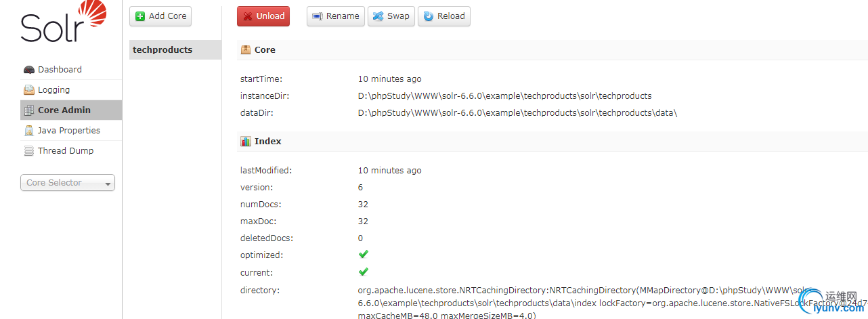Viewport: 868px width, 319px height.
Task: Click the Rename button
Action: (336, 16)
